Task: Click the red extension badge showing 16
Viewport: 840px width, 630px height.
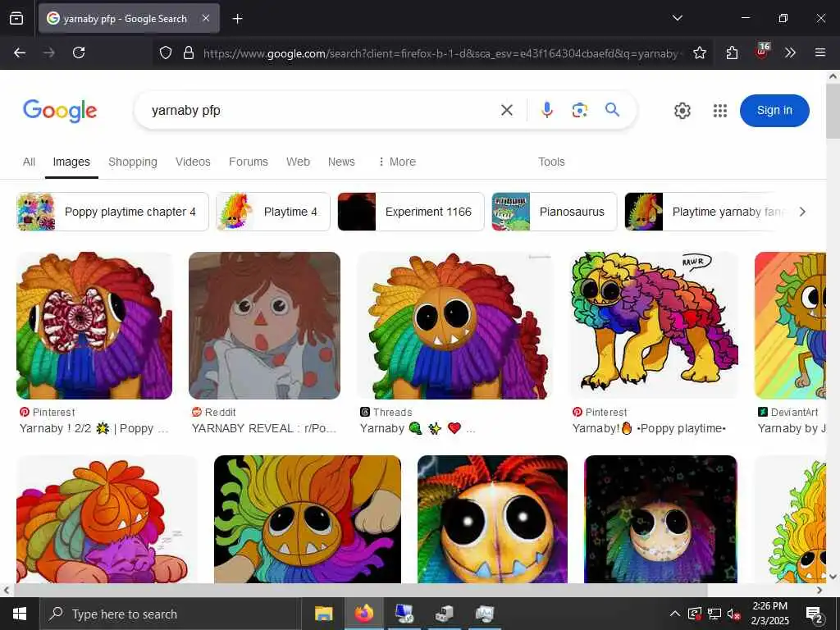Action: click(x=762, y=51)
